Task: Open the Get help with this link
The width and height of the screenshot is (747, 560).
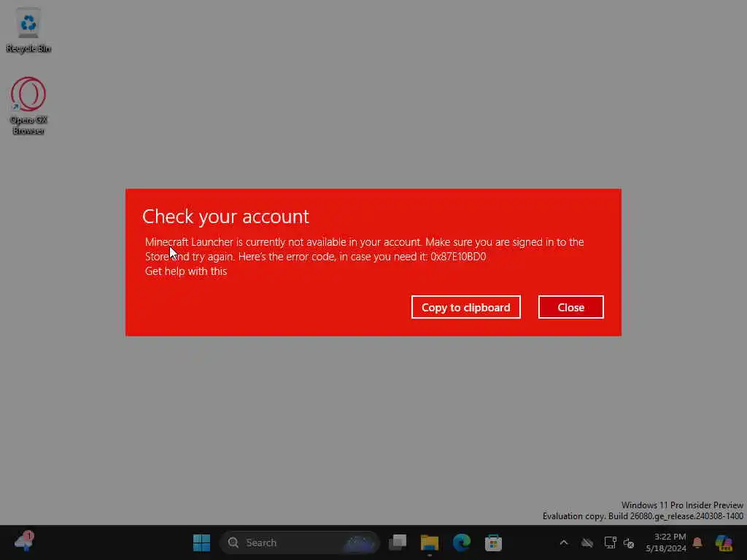Action: click(x=186, y=271)
